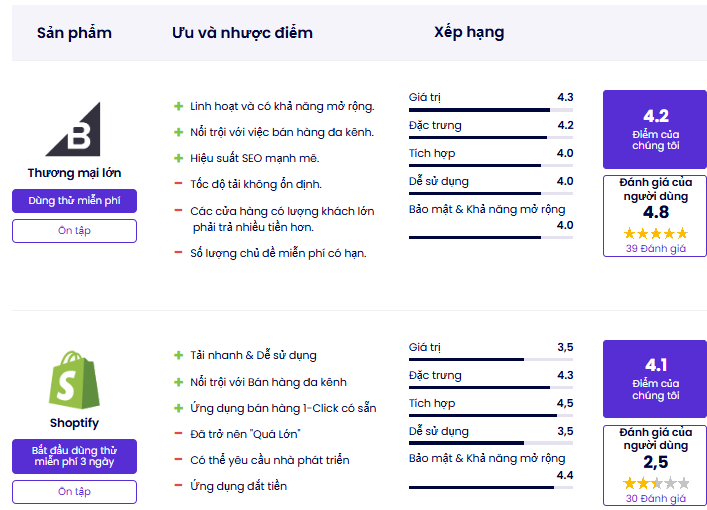
Task: Click the "Sản phẩm" column header
Action: tap(74, 33)
